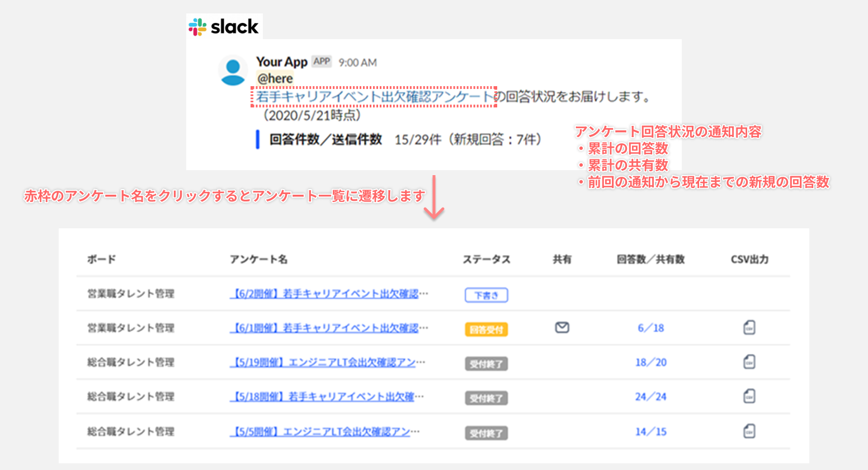The width and height of the screenshot is (868, 470).
Task: Click the Your App avatar icon
Action: 233,72
